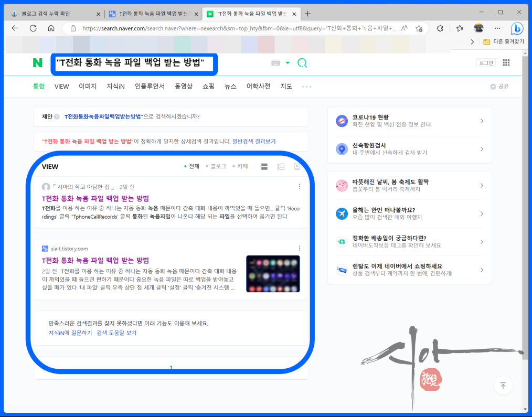
Task: Switch VIEW to the video layout icon
Action: (297, 167)
